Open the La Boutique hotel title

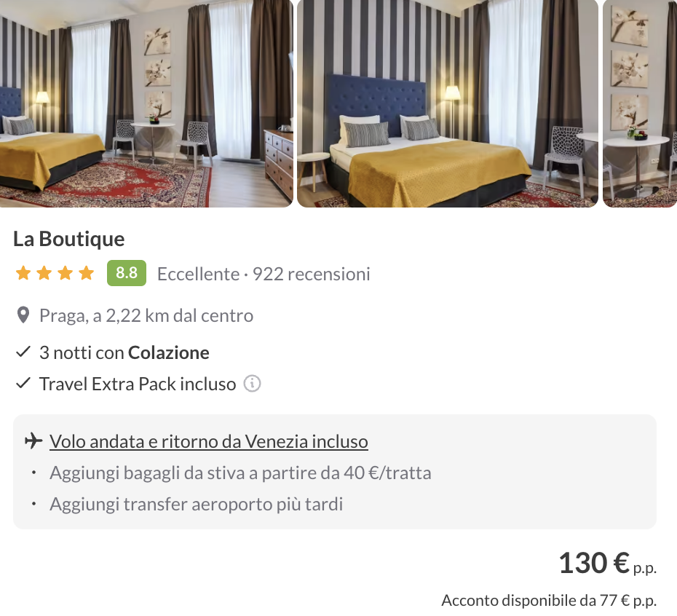(69, 239)
